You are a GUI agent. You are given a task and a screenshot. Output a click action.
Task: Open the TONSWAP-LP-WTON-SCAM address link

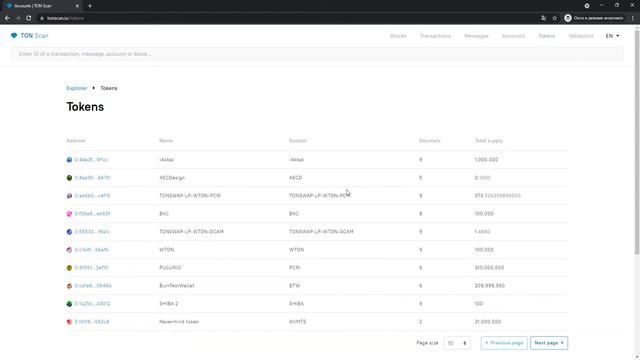click(x=92, y=232)
